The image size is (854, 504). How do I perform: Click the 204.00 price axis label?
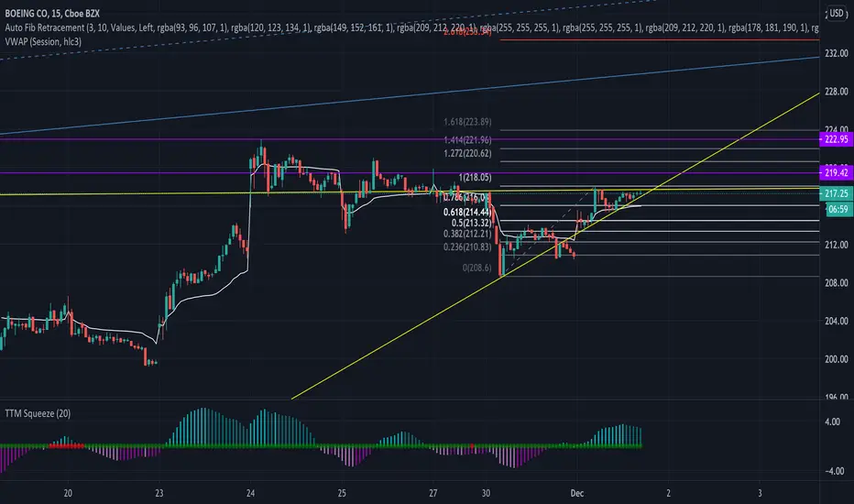pos(837,321)
